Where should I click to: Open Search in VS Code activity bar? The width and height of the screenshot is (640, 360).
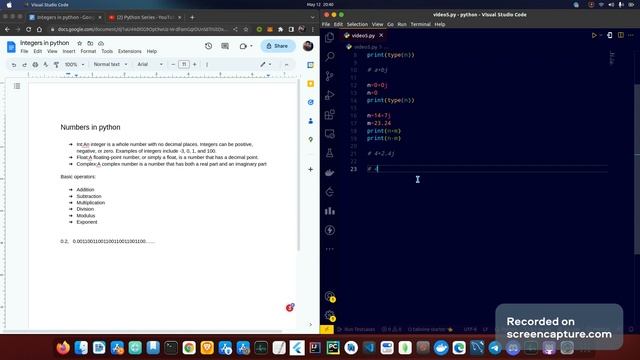[329, 56]
